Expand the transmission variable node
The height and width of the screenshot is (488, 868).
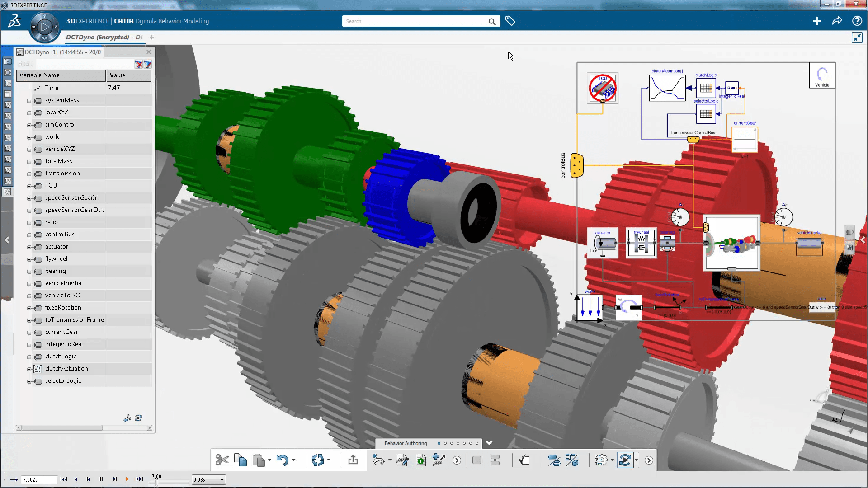point(29,174)
